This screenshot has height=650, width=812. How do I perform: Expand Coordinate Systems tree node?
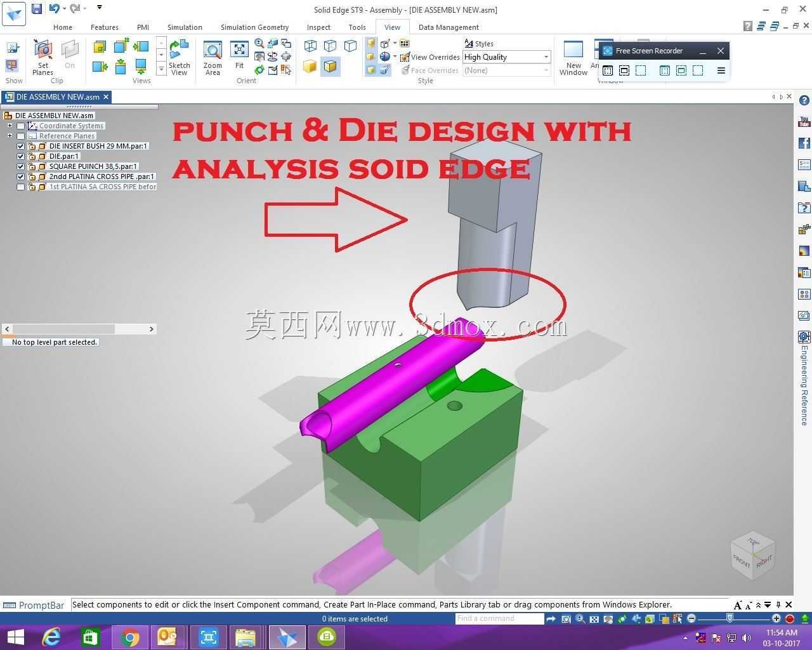(x=10, y=126)
